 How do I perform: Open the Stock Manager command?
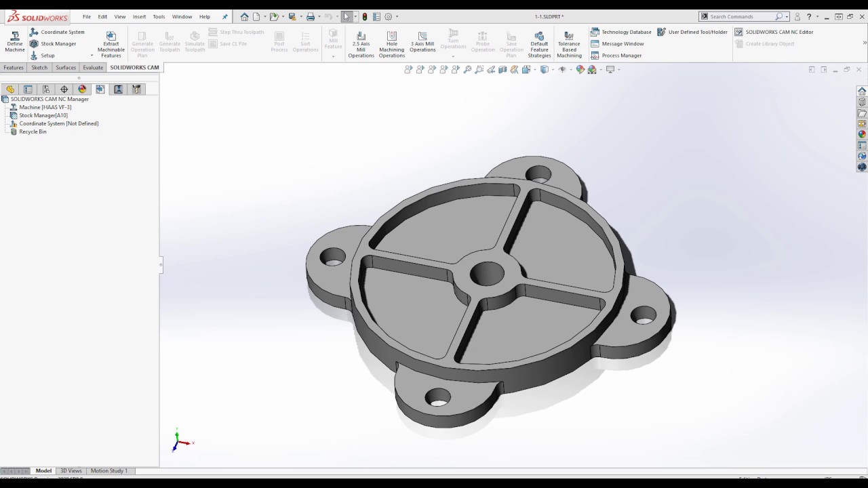click(53, 43)
